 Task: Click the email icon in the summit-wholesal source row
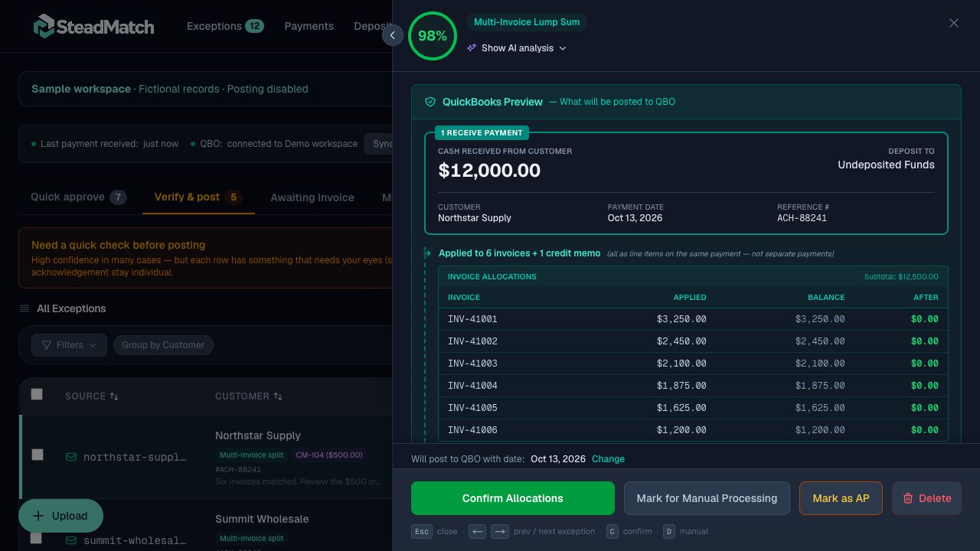point(71,540)
